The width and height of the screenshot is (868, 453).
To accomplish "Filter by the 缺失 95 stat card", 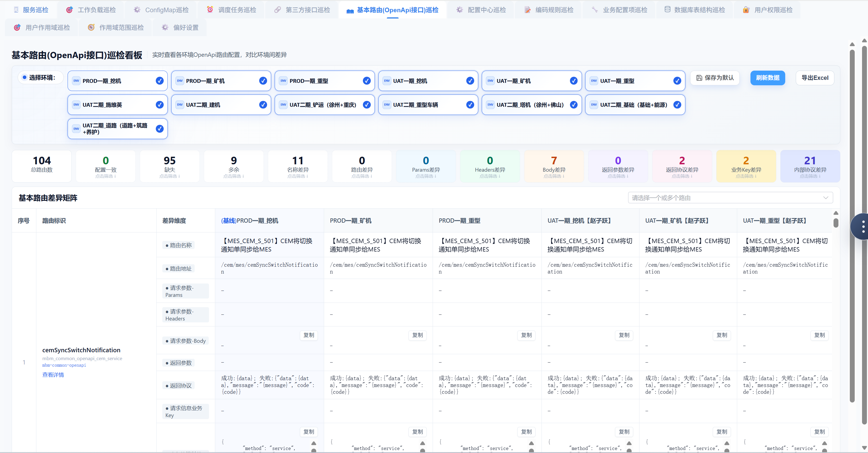I will (x=170, y=166).
